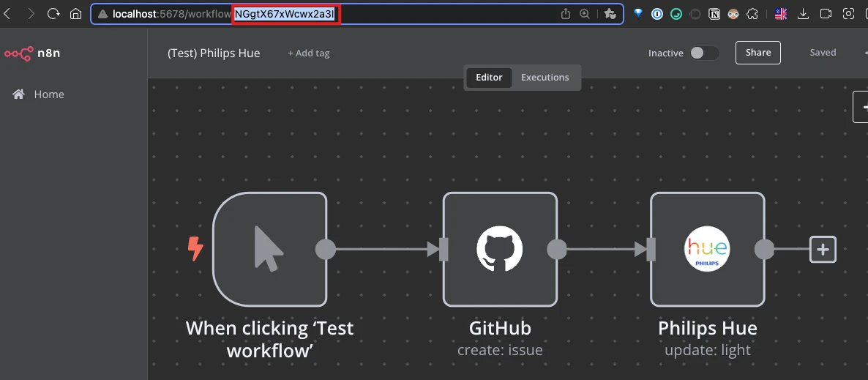Open the Notion web clipper extension
This screenshot has width=868, height=380.
pyautogui.click(x=714, y=15)
